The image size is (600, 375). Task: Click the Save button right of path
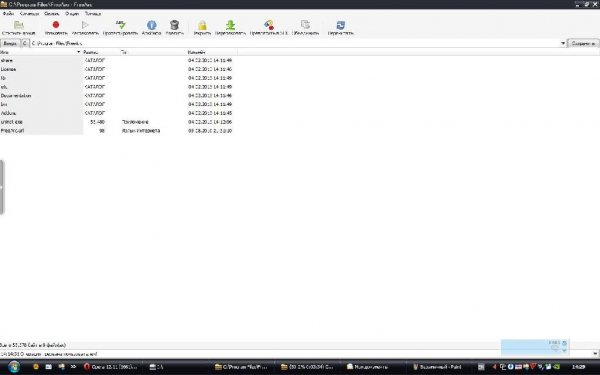click(x=583, y=43)
